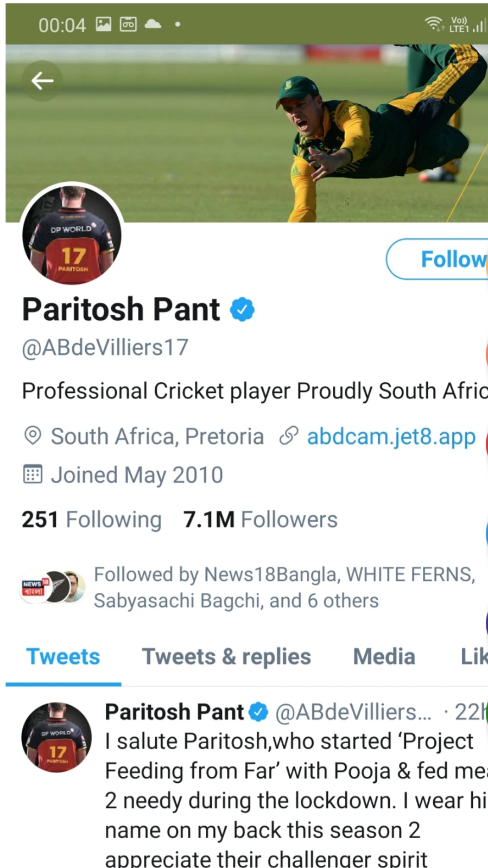The height and width of the screenshot is (868, 488).
Task: Follow this profile
Action: (x=437, y=259)
